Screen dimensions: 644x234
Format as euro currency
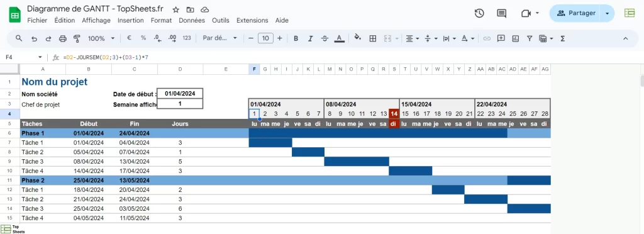click(129, 38)
